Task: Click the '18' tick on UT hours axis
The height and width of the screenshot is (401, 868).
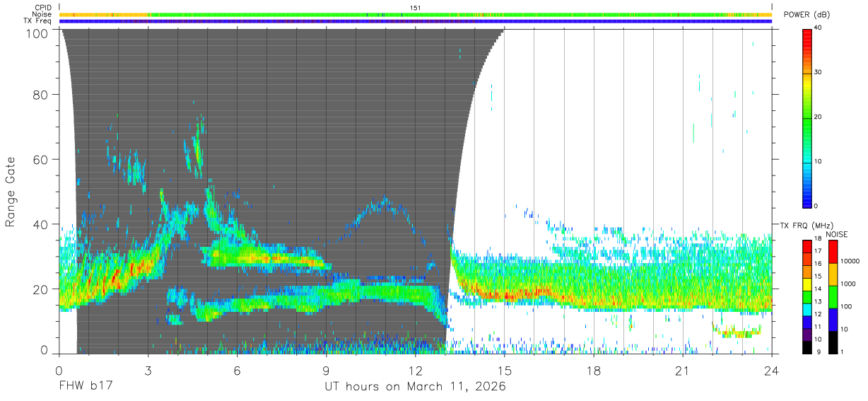Action: [x=594, y=370]
